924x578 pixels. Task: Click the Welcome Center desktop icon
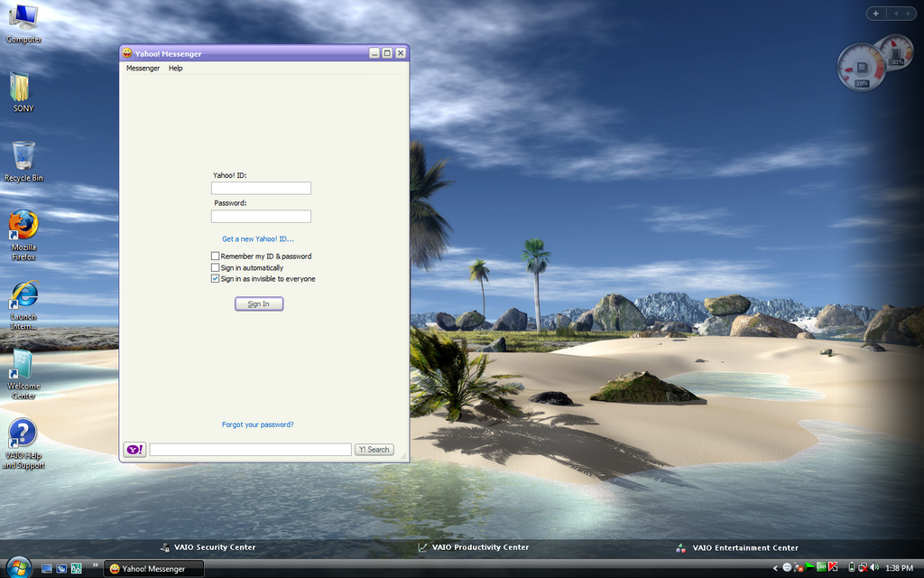point(23,364)
